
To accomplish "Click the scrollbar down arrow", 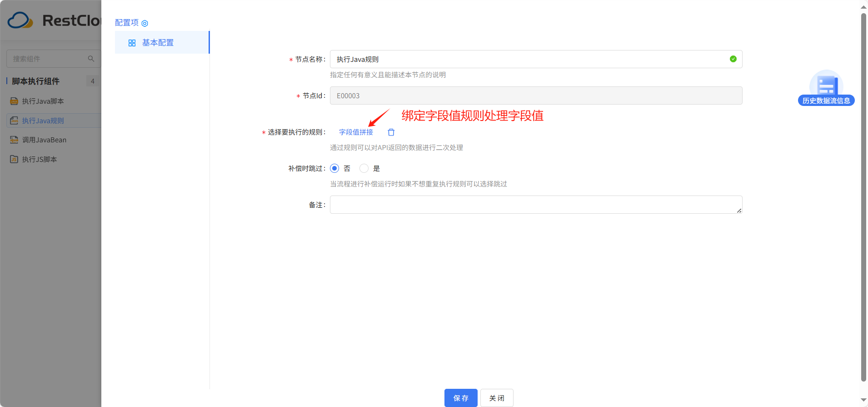I will point(864,400).
